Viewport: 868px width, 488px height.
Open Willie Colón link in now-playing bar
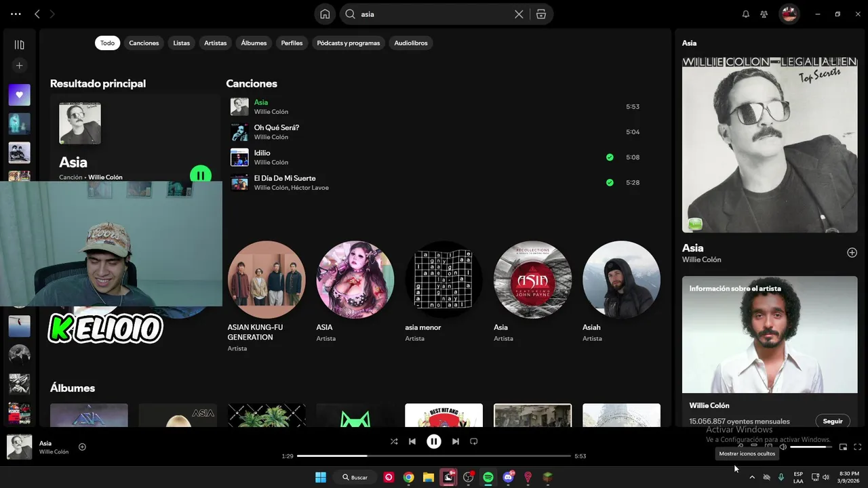pyautogui.click(x=54, y=452)
